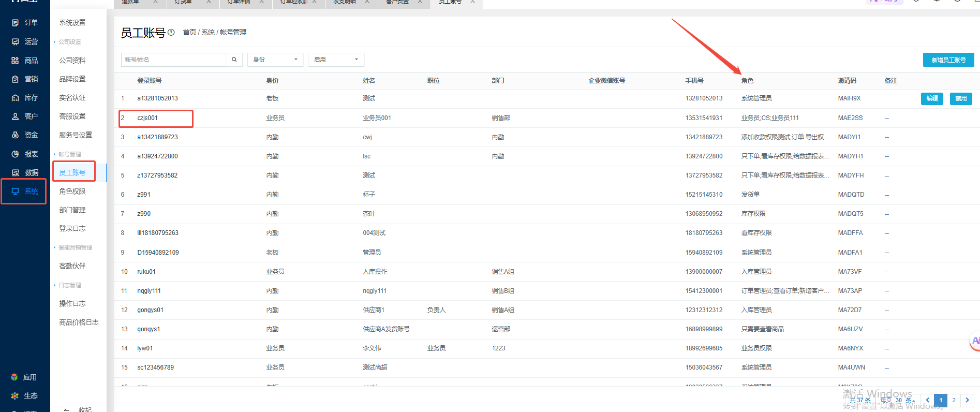Click the 新增员工账号 button
The height and width of the screenshot is (412, 980).
coord(948,60)
